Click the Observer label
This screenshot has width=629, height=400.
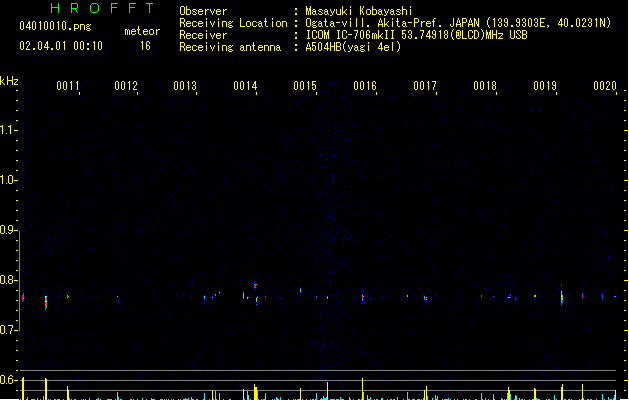203,11
